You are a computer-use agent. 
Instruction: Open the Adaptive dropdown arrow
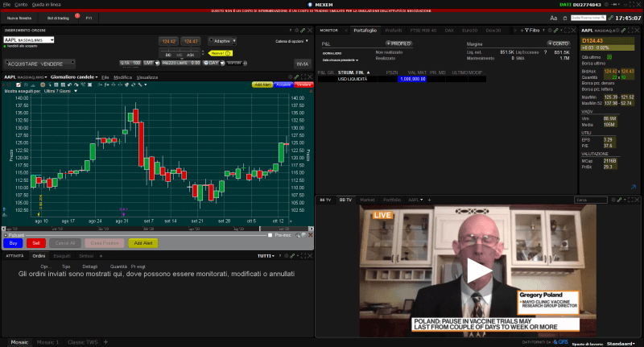pos(234,40)
